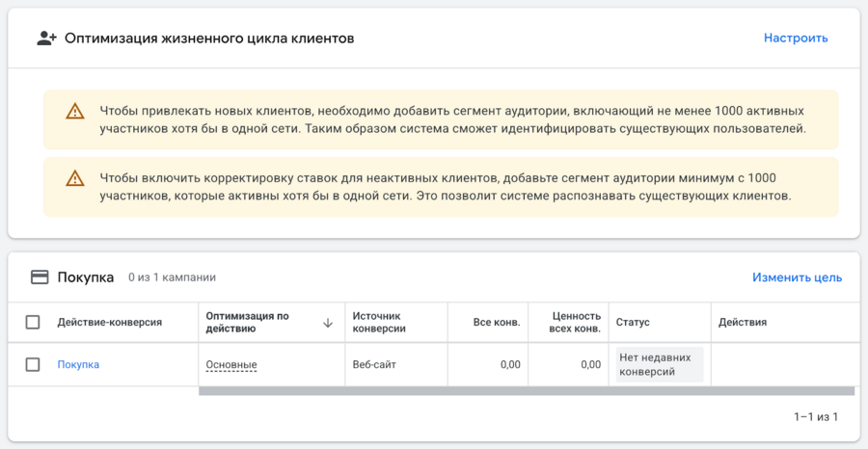
Task: Click warning triangle icon in second yellow notice
Action: 74,178
